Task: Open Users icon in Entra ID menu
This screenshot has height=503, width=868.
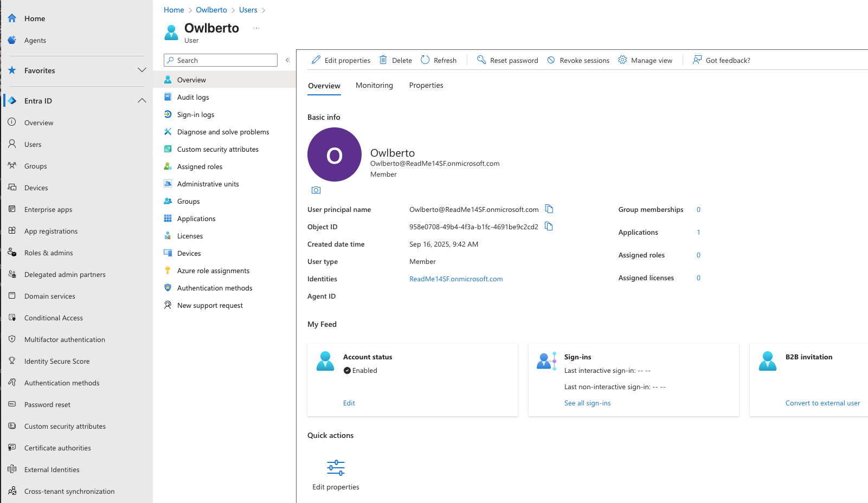Action: [x=12, y=144]
